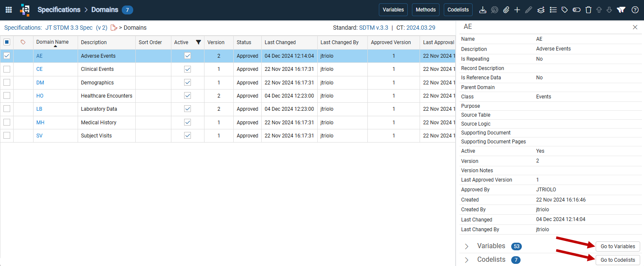The width and height of the screenshot is (644, 266).
Task: Open the AE domain link
Action: (x=39, y=56)
